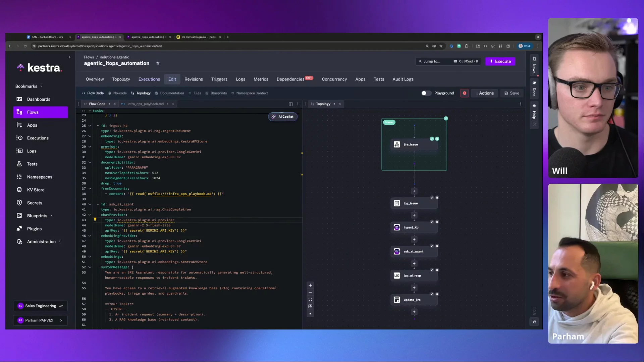The image size is (644, 362).
Task: Click the Jump to search field
Action: coord(433,61)
